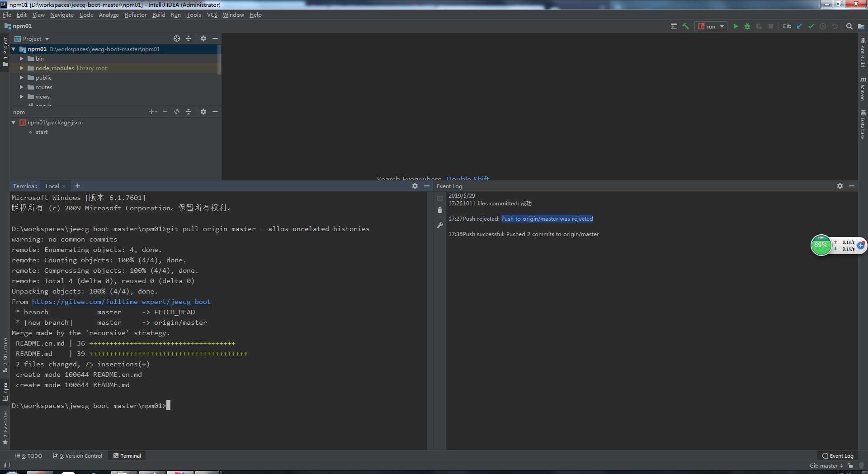Screen dimensions: 868x474
Task: Expand the bin folder
Action: point(21,58)
